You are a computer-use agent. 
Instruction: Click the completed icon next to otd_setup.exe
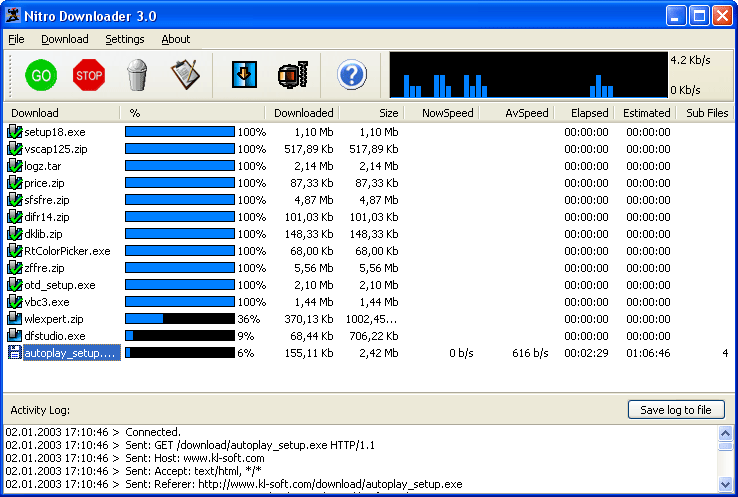pos(15,284)
